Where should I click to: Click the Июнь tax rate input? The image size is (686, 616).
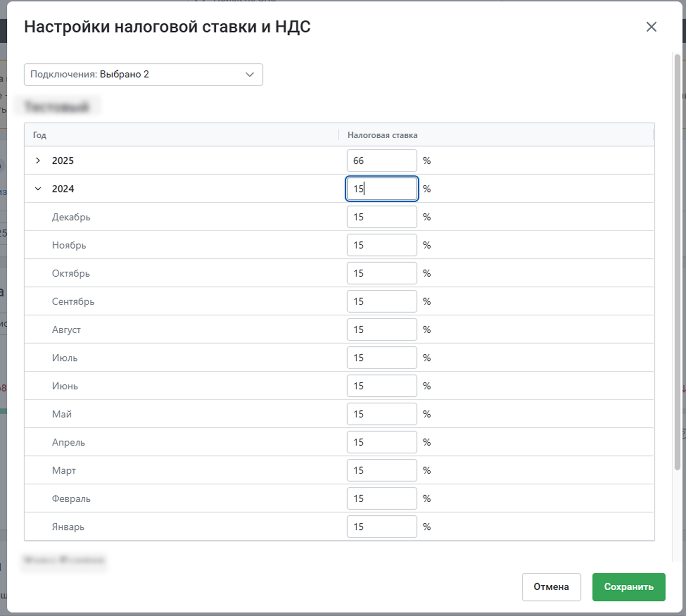click(x=382, y=386)
